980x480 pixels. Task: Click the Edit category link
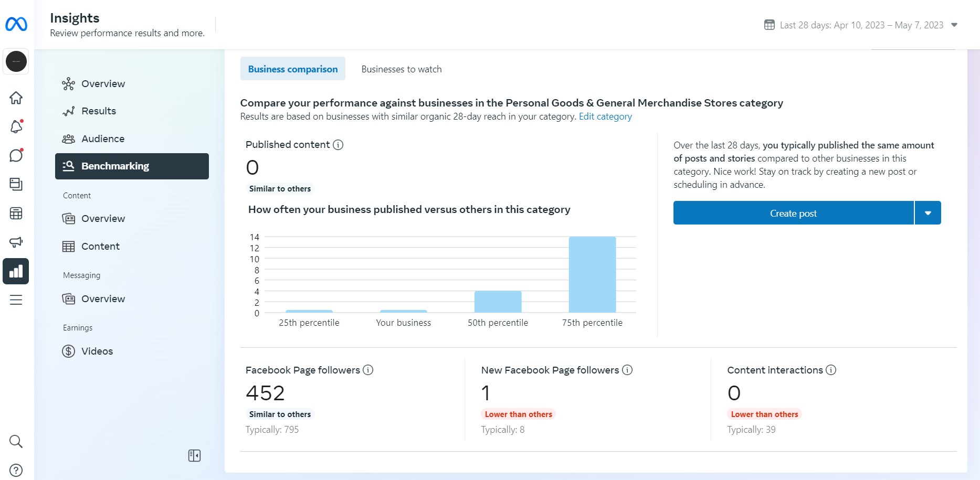(x=605, y=116)
